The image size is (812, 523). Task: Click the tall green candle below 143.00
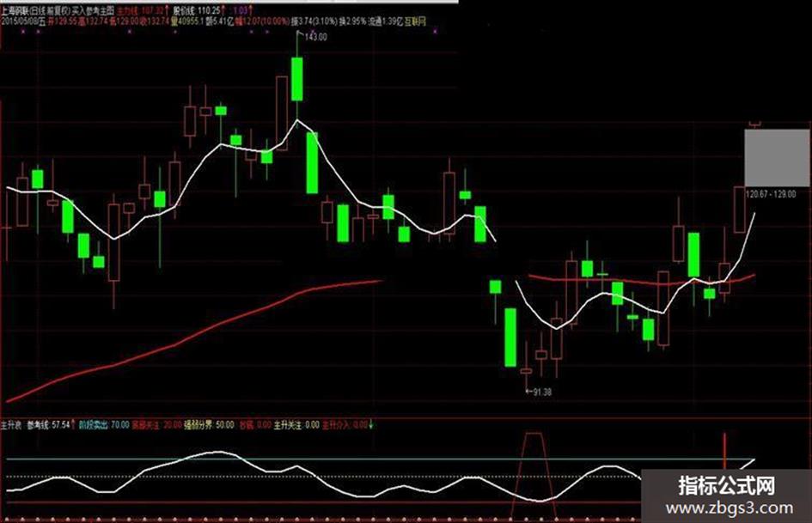296,79
